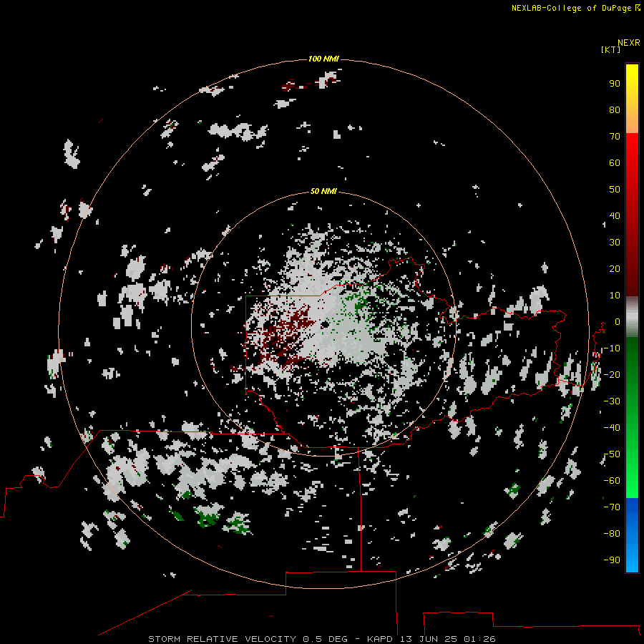Image resolution: width=644 pixels, height=644 pixels.
Task: Pick the blue bottom segment of color bar
Action: (x=632, y=535)
